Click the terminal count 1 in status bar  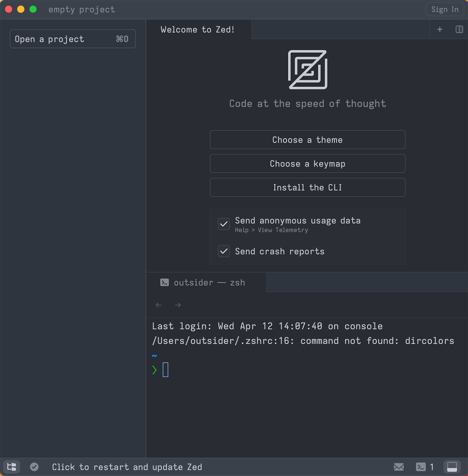click(x=432, y=467)
